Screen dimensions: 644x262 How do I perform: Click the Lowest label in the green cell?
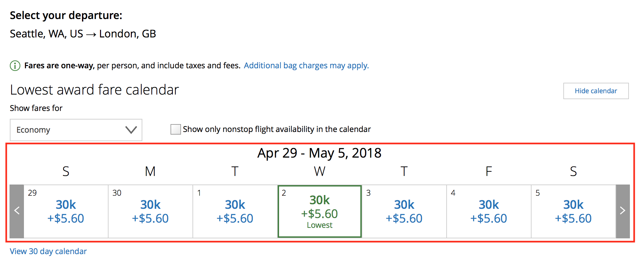tap(320, 225)
